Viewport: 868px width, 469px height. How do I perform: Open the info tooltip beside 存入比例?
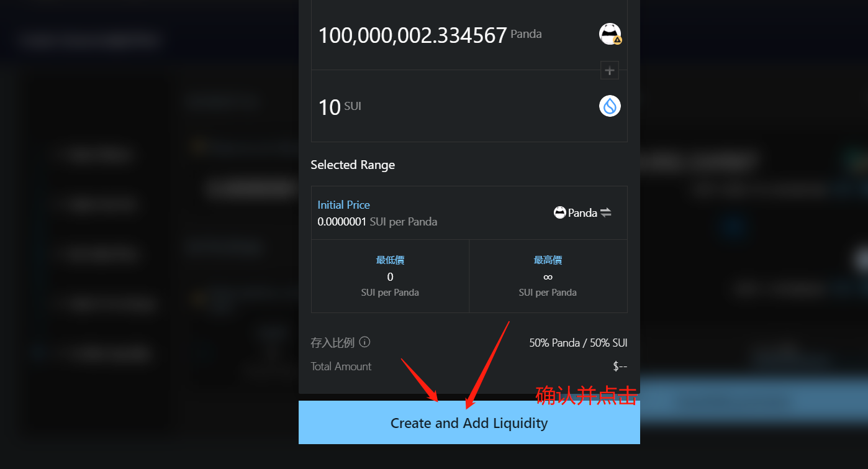(x=365, y=342)
